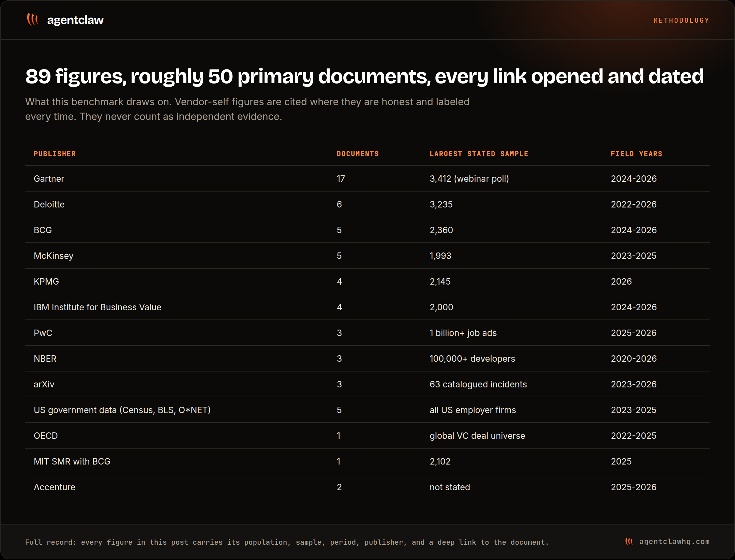Viewport: 735px width, 560px height.
Task: Click MIT SMR's field year 2025
Action: (621, 461)
